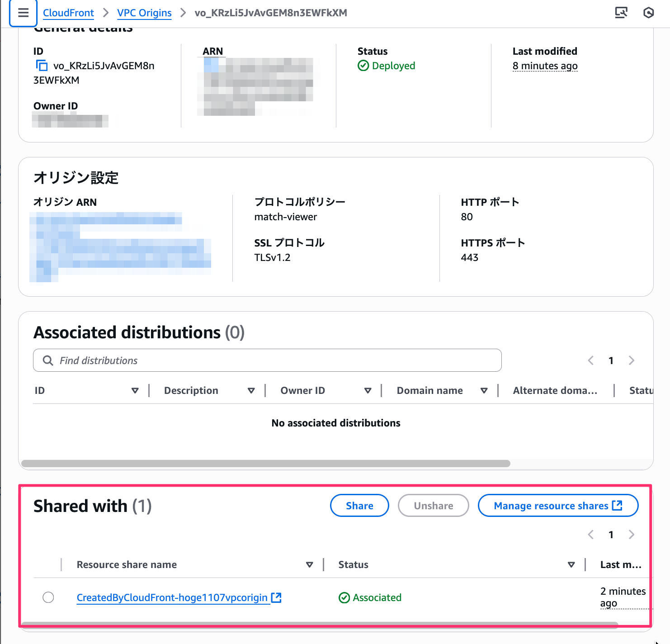Click the Share button
This screenshot has width=670, height=644.
[359, 506]
